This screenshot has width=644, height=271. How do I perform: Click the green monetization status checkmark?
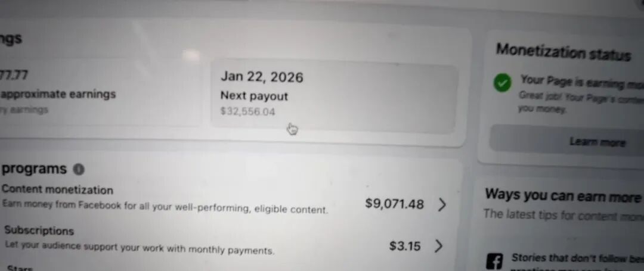tap(502, 83)
